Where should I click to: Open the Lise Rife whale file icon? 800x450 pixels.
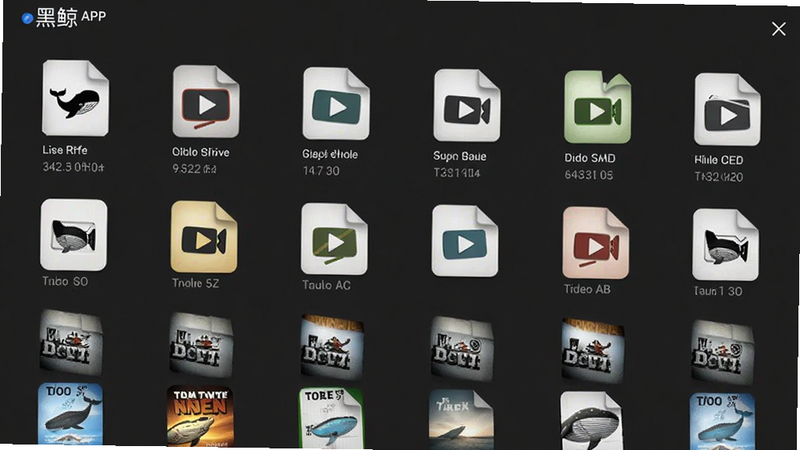tap(75, 98)
